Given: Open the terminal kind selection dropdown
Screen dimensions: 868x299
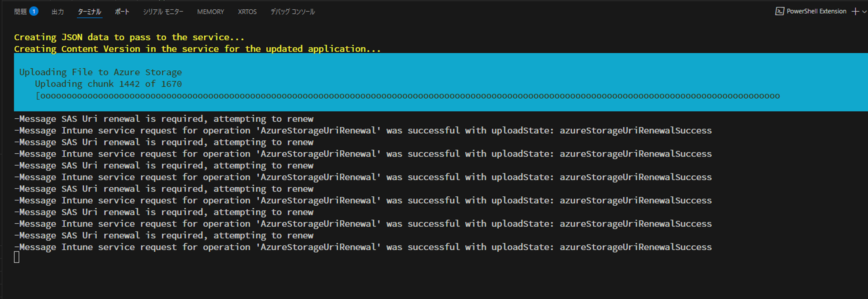Looking at the screenshot, I should [x=864, y=12].
